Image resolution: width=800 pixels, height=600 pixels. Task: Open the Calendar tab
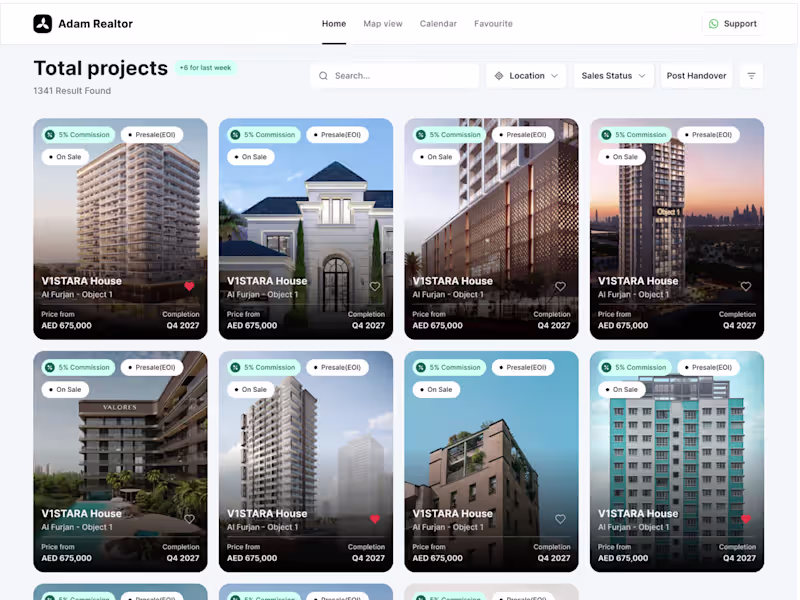point(438,23)
